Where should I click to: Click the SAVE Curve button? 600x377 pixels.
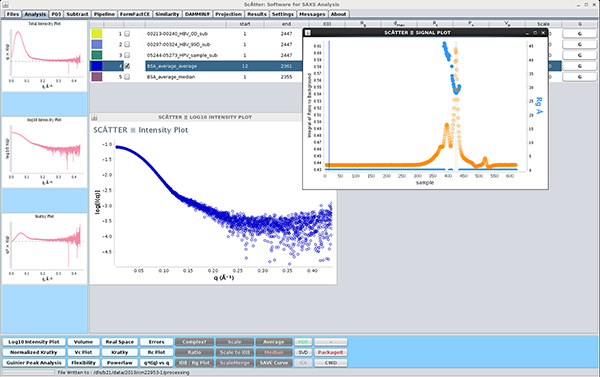coord(274,363)
